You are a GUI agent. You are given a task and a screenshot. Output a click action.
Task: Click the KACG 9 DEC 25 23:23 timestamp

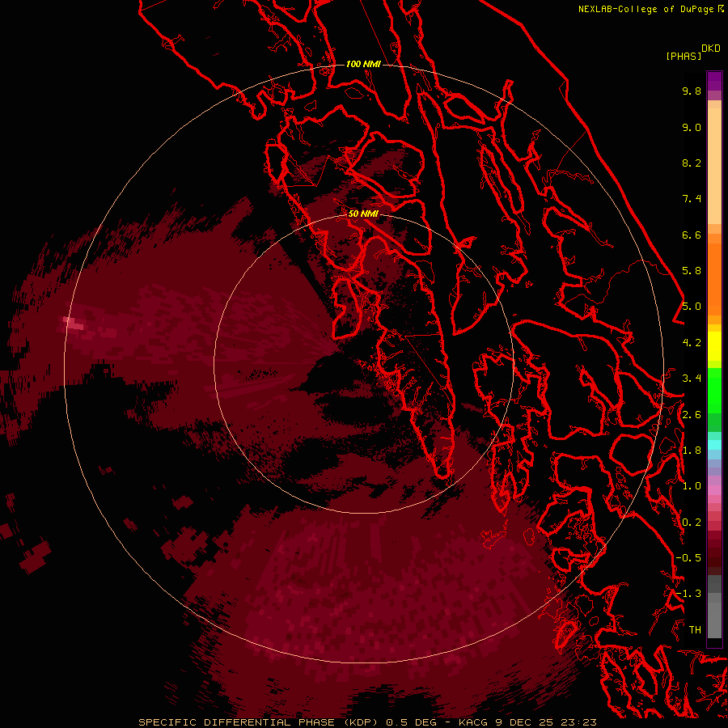pyautogui.click(x=527, y=722)
